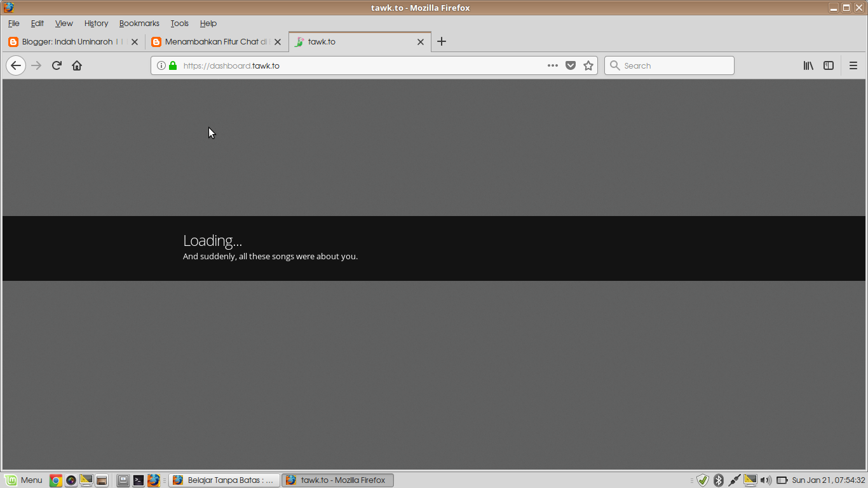868x488 pixels.
Task: Open the file manager panel launcher
Action: 102,480
